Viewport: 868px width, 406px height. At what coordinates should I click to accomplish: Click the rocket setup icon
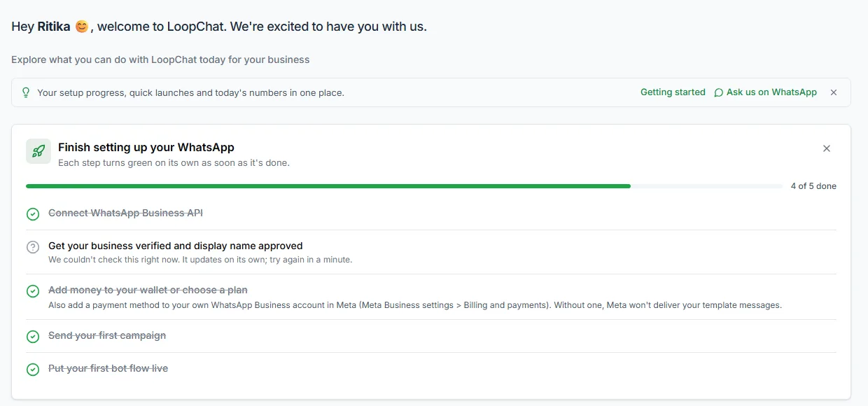[38, 151]
